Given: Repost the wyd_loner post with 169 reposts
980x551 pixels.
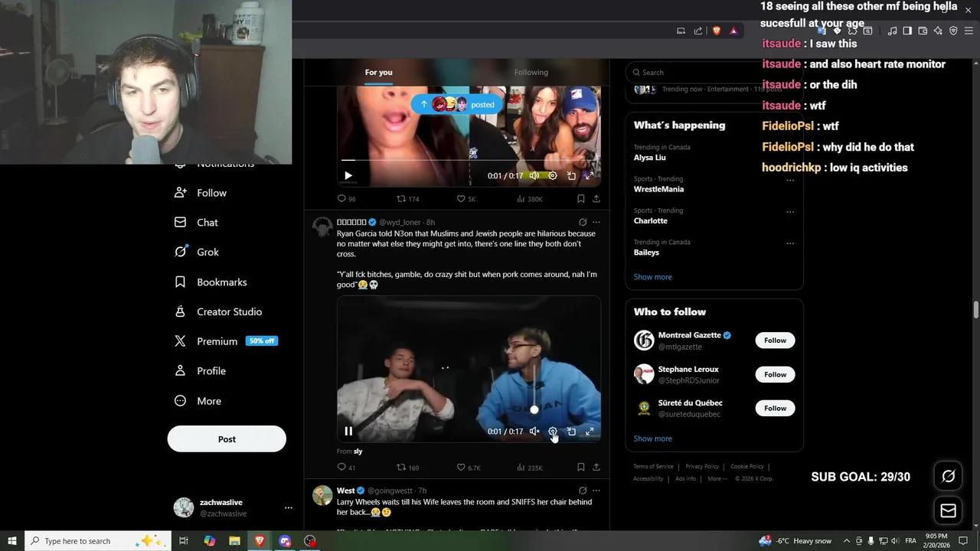Looking at the screenshot, I should coord(407,468).
